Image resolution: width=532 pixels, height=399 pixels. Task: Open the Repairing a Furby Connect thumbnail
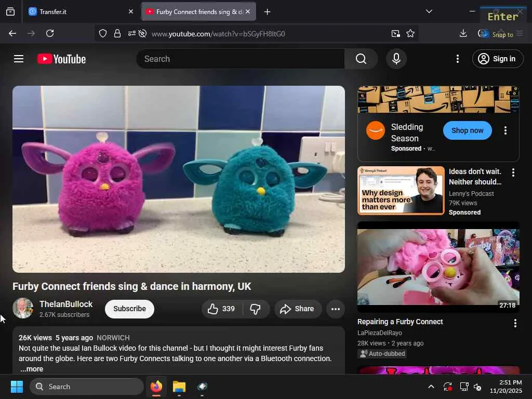pyautogui.click(x=438, y=267)
